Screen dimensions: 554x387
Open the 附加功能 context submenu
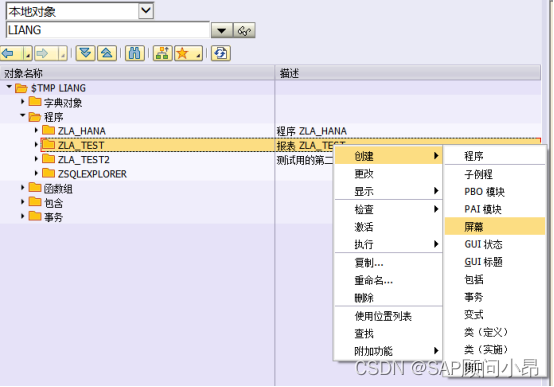[x=388, y=351]
